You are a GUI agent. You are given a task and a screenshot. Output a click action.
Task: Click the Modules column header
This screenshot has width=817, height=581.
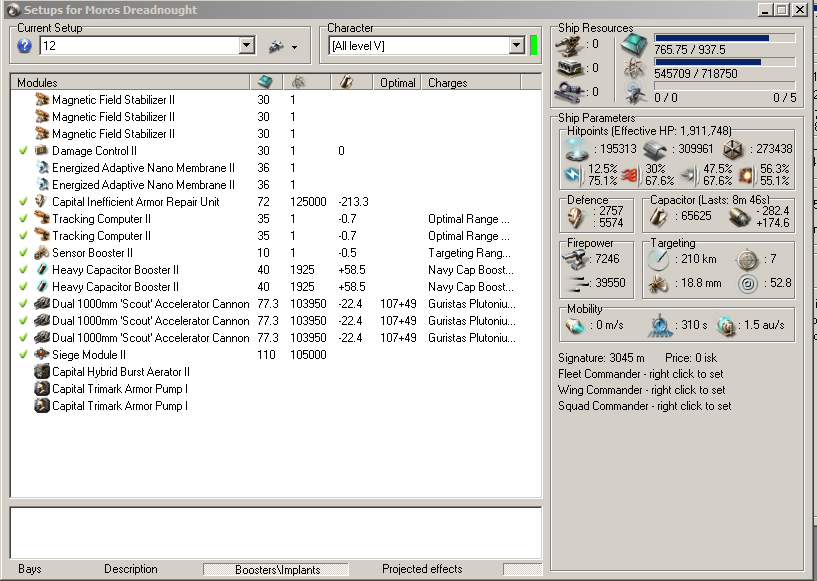pos(130,82)
